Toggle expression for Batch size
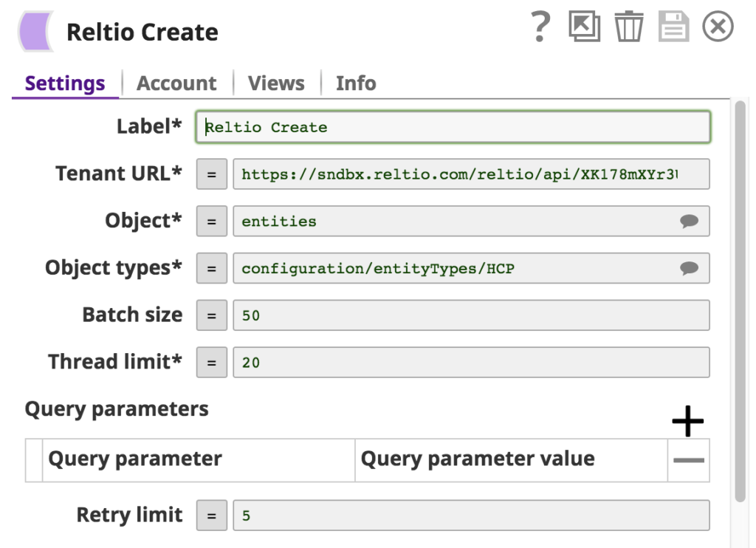This screenshot has height=548, width=756. (212, 315)
